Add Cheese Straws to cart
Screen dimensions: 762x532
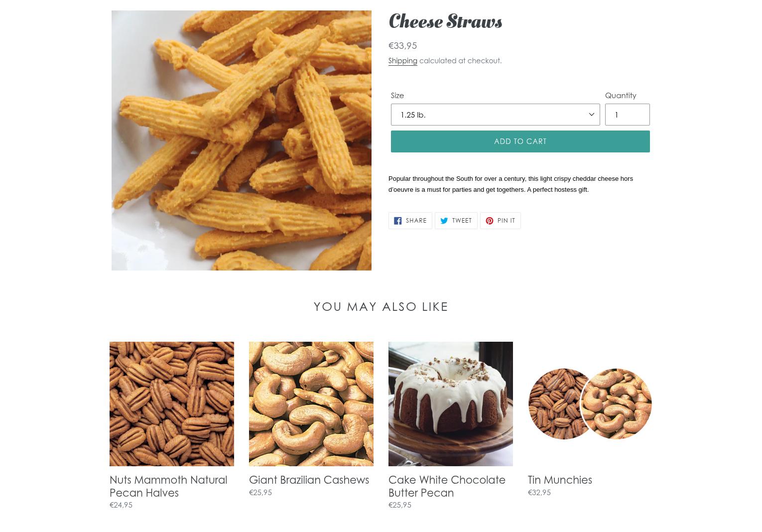tap(520, 141)
